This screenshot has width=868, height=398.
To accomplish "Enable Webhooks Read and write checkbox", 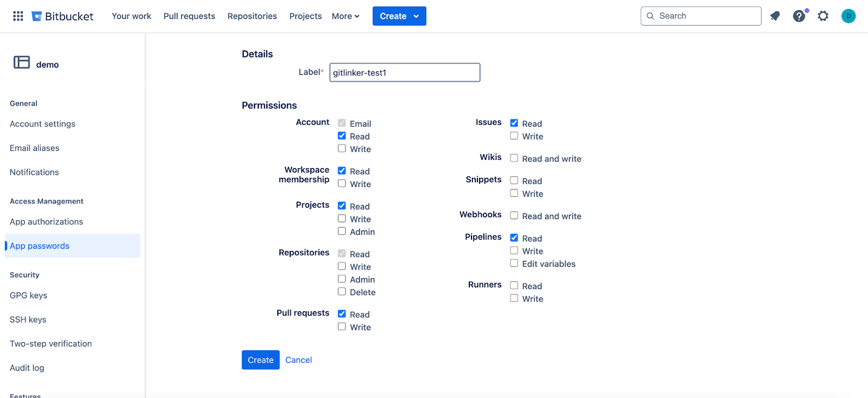I will pos(514,215).
